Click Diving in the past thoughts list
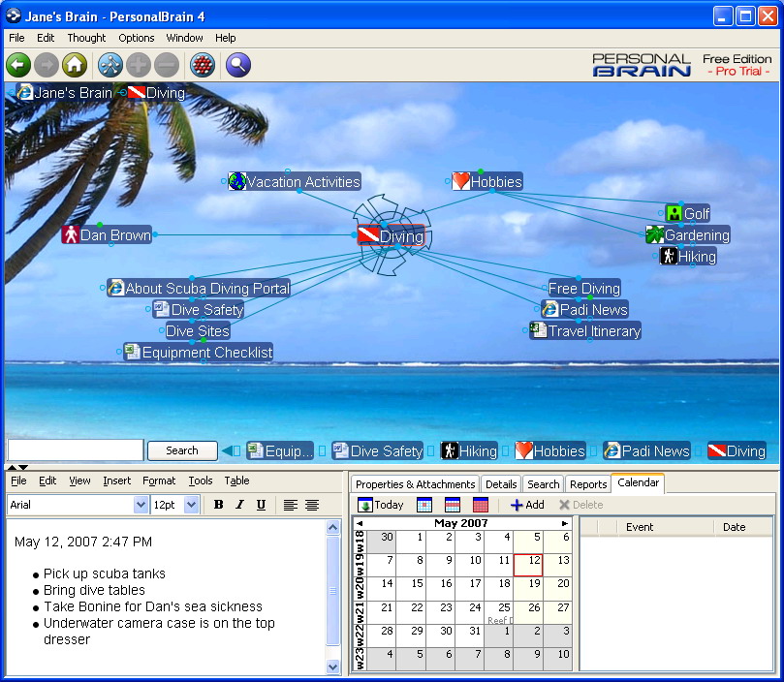 coord(737,451)
